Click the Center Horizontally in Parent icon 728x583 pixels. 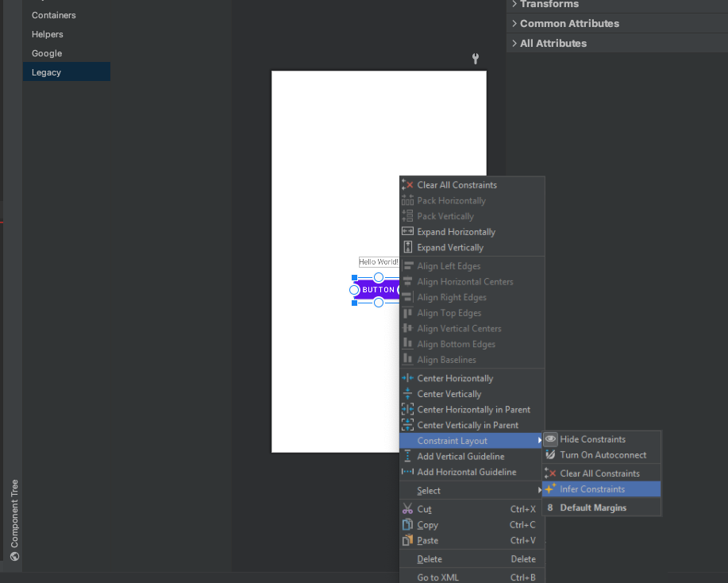click(407, 409)
